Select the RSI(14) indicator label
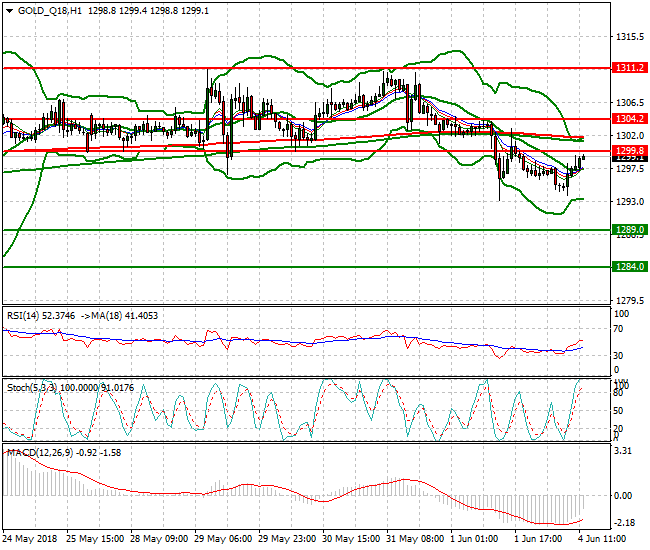The height and width of the screenshot is (550, 650). (x=23, y=316)
